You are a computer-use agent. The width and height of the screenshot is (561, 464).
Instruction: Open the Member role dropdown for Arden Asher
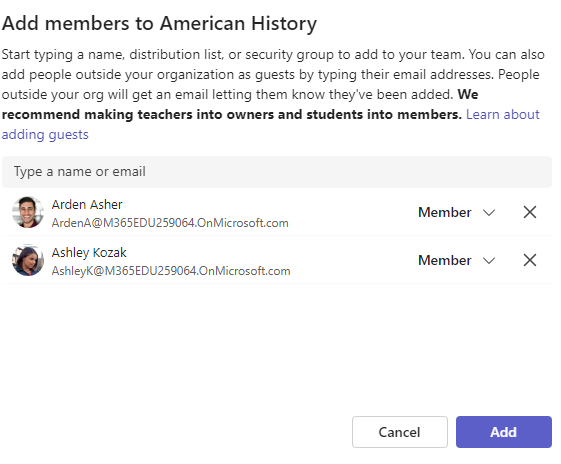coord(457,212)
